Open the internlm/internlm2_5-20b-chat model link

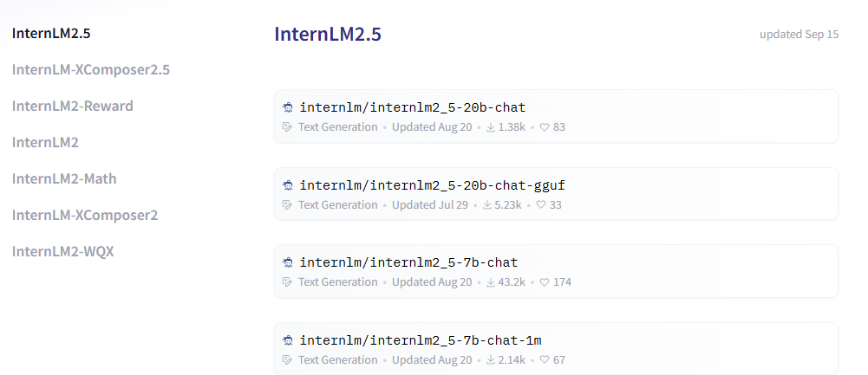(x=412, y=108)
